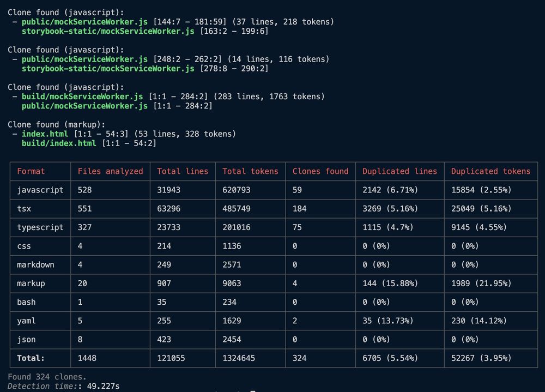
Task: Click the 'Duplicated tokens' column header
Action: pyautogui.click(x=491, y=171)
